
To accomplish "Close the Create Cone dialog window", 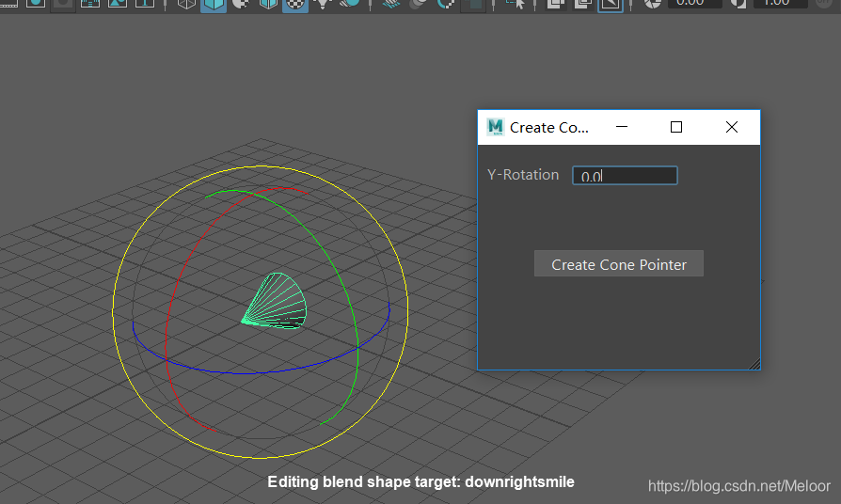I will coord(732,127).
